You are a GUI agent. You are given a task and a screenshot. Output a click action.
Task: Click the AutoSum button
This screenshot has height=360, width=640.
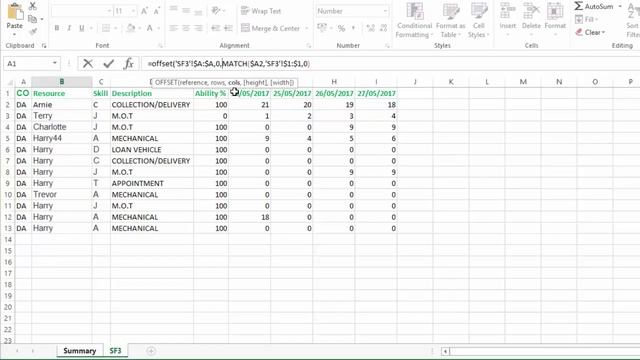(594, 6)
